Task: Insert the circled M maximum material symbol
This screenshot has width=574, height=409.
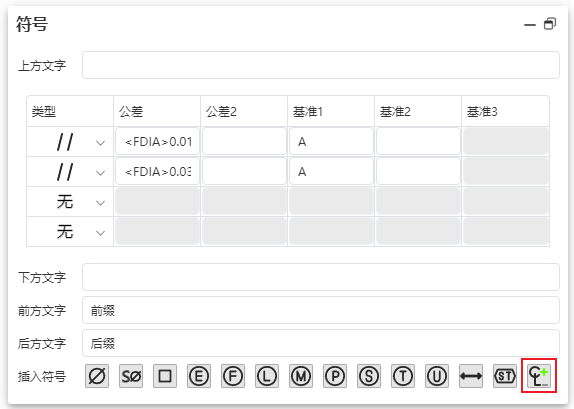Action: pos(301,376)
